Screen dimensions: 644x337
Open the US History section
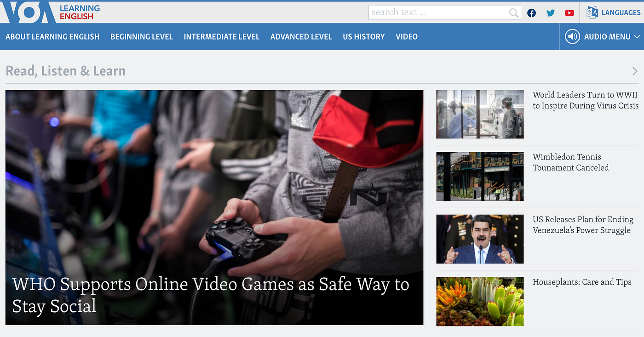pos(364,37)
